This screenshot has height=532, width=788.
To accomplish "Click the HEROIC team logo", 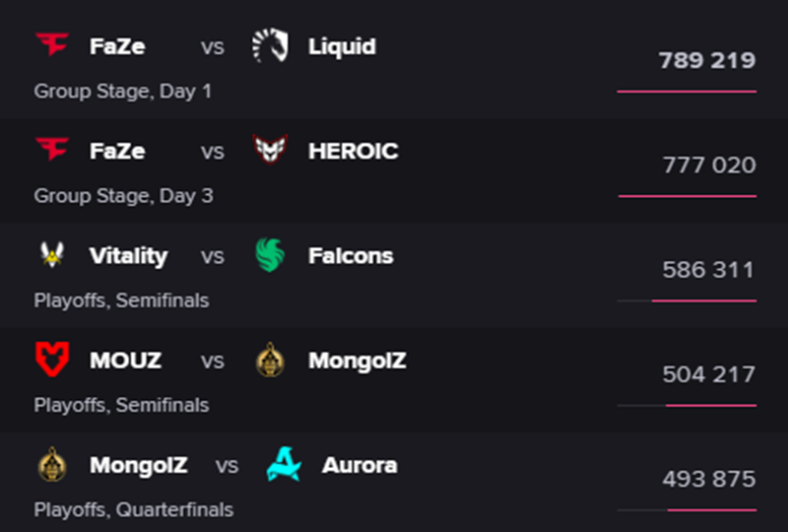I will tap(270, 150).
